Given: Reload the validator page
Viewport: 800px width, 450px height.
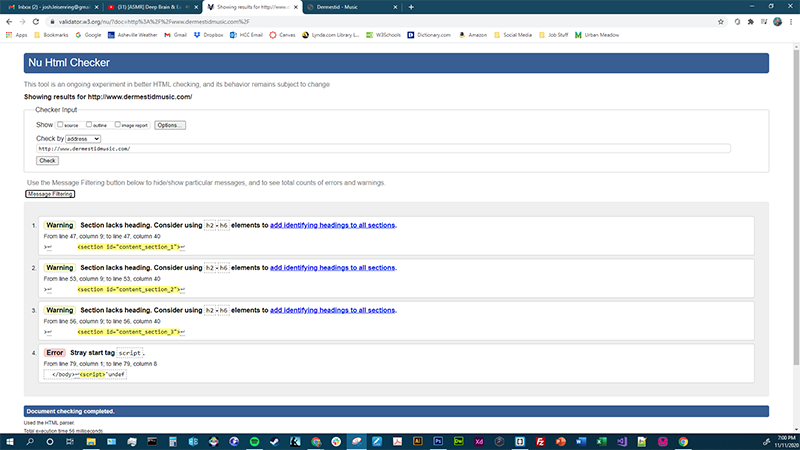Looking at the screenshot, I should (36, 22).
